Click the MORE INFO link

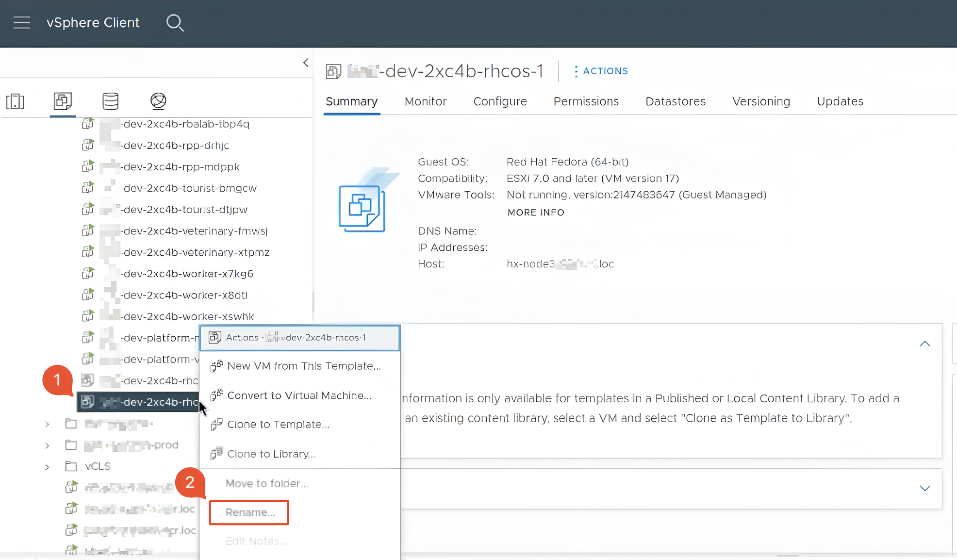tap(536, 213)
